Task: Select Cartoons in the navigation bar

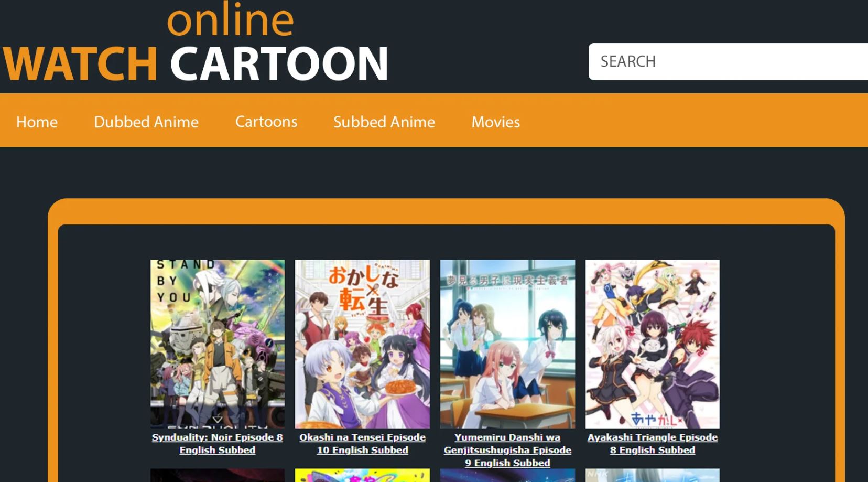Action: (x=266, y=122)
